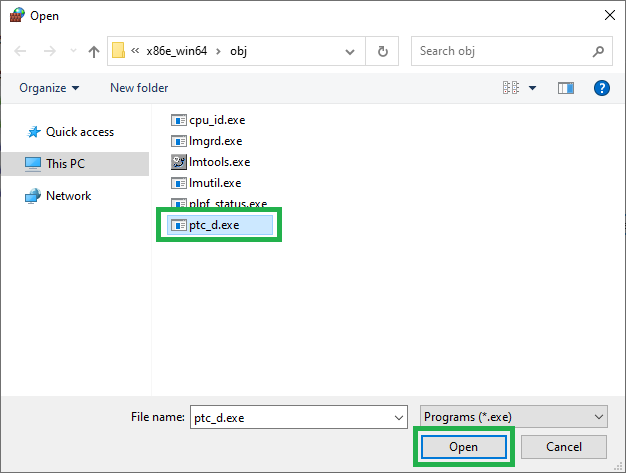The height and width of the screenshot is (473, 626).
Task: Expand the Organize menu
Action: coord(49,88)
